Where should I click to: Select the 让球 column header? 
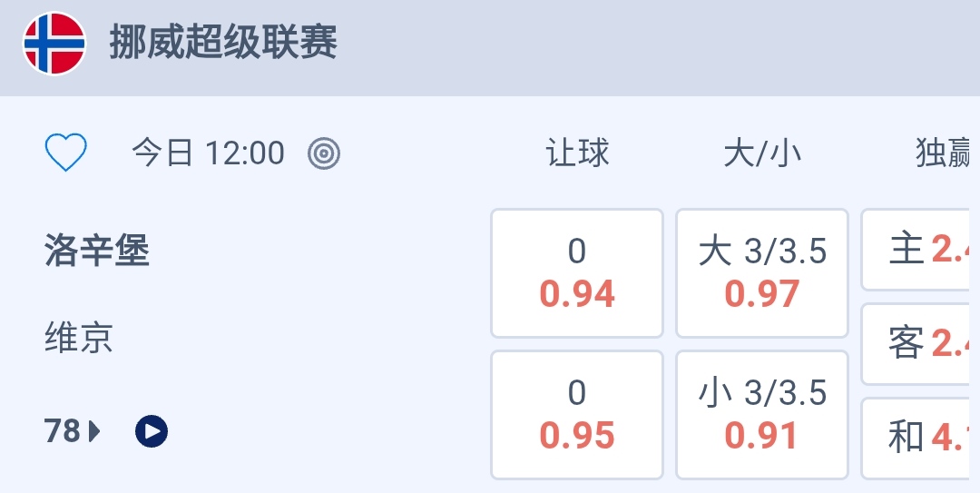(577, 153)
